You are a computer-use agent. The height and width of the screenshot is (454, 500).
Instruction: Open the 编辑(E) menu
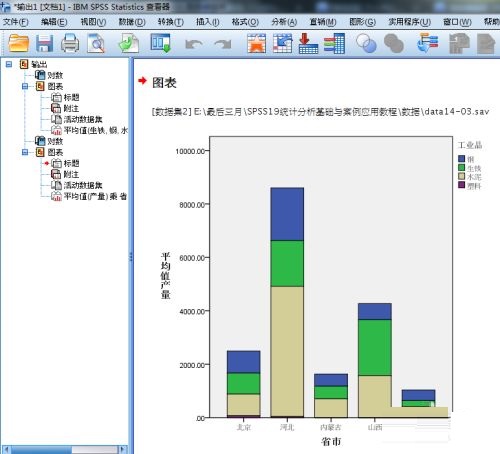[x=54, y=22]
